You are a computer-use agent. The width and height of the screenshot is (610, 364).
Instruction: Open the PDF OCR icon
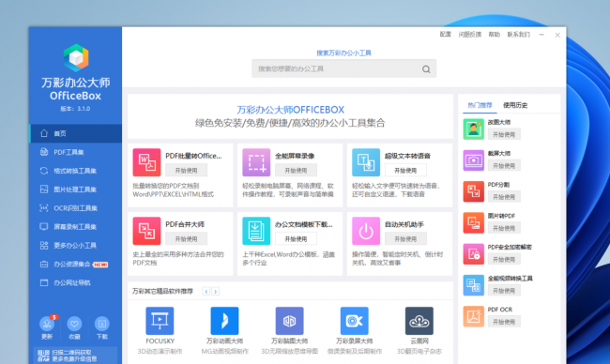tap(473, 316)
